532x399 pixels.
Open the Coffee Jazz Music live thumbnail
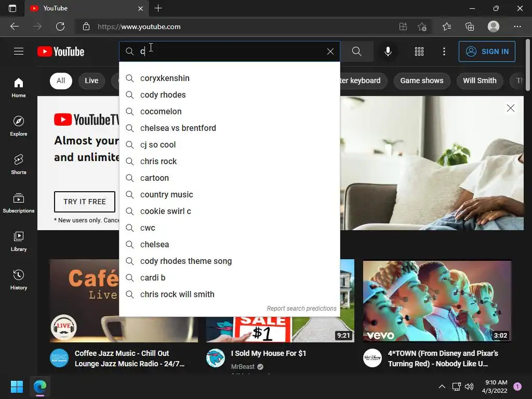[85, 301]
